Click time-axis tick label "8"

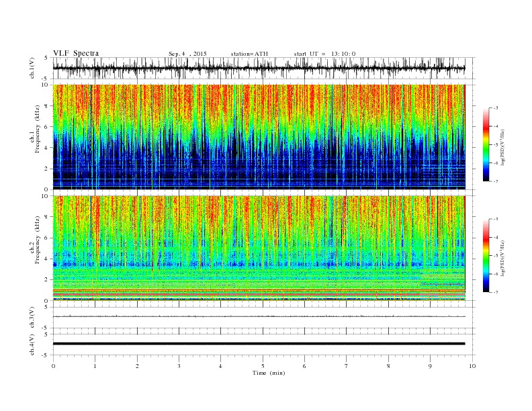point(388,366)
